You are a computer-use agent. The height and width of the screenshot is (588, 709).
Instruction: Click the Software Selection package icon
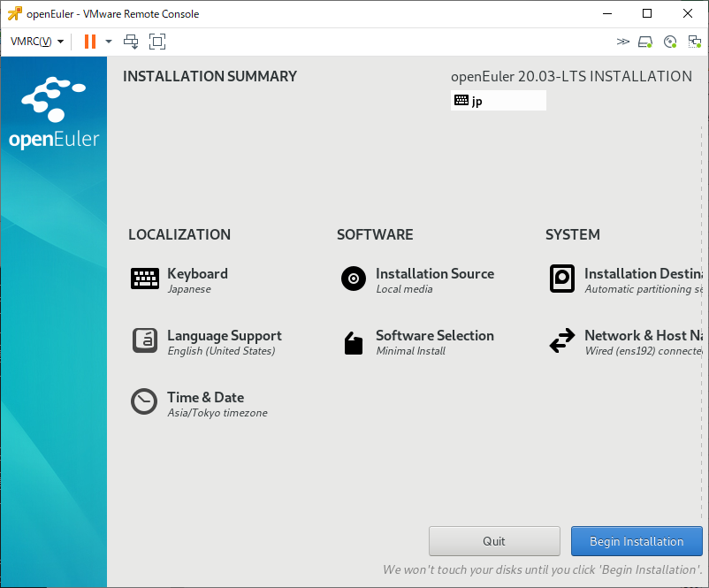tap(354, 343)
